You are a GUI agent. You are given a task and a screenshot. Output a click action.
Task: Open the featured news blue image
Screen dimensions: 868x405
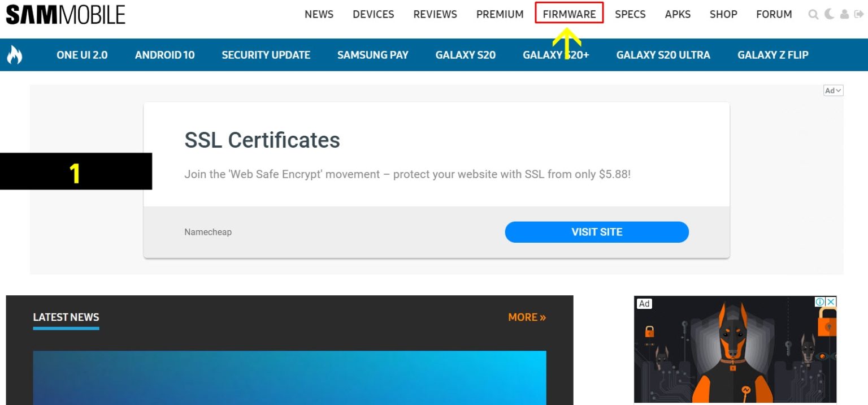289,378
